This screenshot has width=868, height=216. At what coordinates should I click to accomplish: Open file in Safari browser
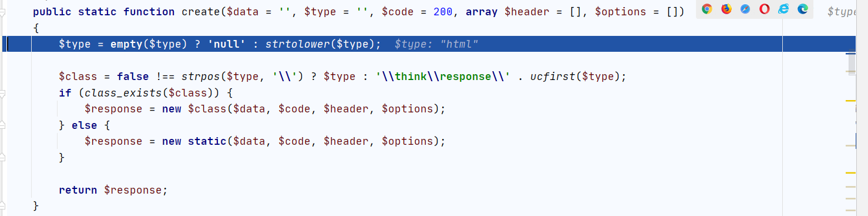click(745, 9)
